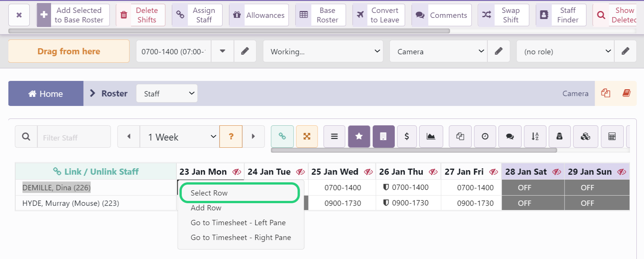Click the orange expand arrows icon

pyautogui.click(x=307, y=136)
